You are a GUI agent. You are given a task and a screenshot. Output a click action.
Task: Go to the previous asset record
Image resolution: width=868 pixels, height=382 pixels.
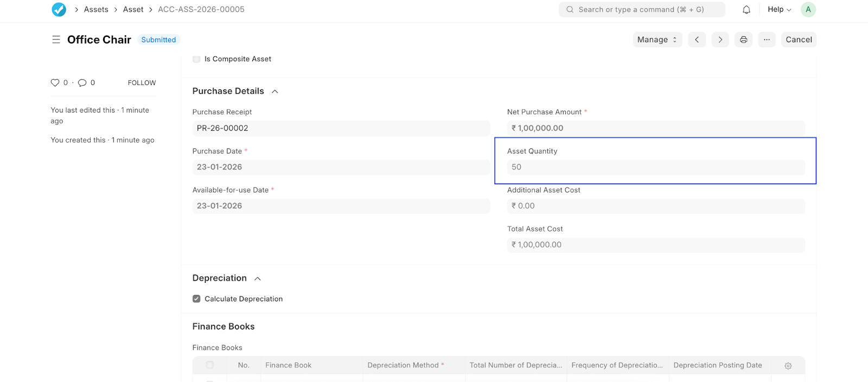(697, 40)
